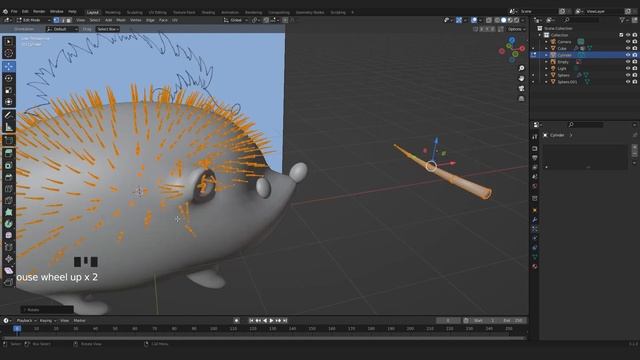
Task: Click the blue Z axis gizmo circle
Action: click(x=512, y=40)
